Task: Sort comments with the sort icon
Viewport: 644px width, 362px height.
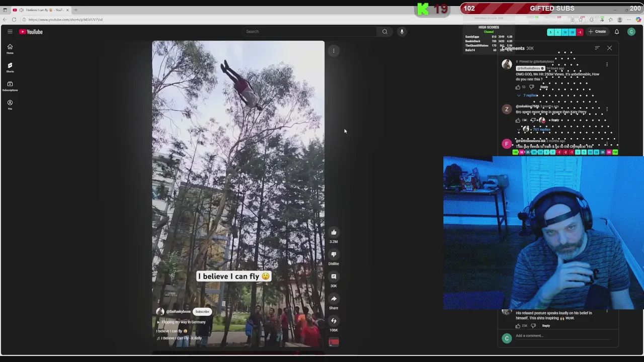Action: pos(597,48)
